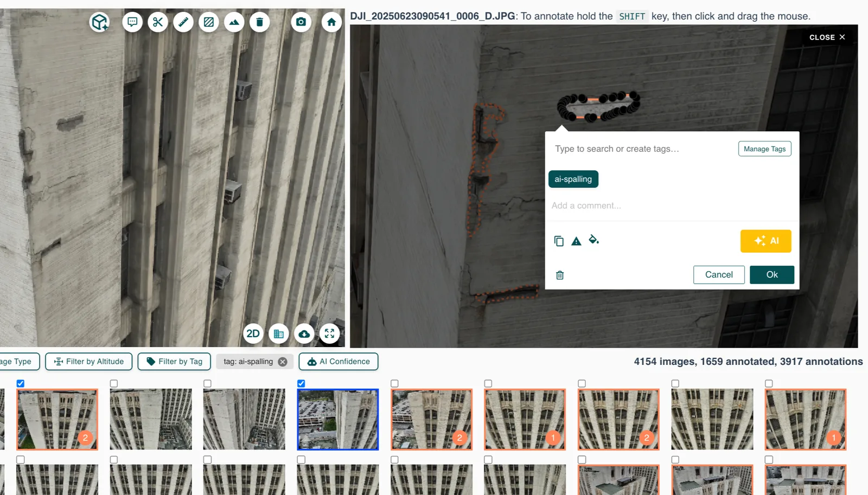Click the tag search input field

click(641, 149)
